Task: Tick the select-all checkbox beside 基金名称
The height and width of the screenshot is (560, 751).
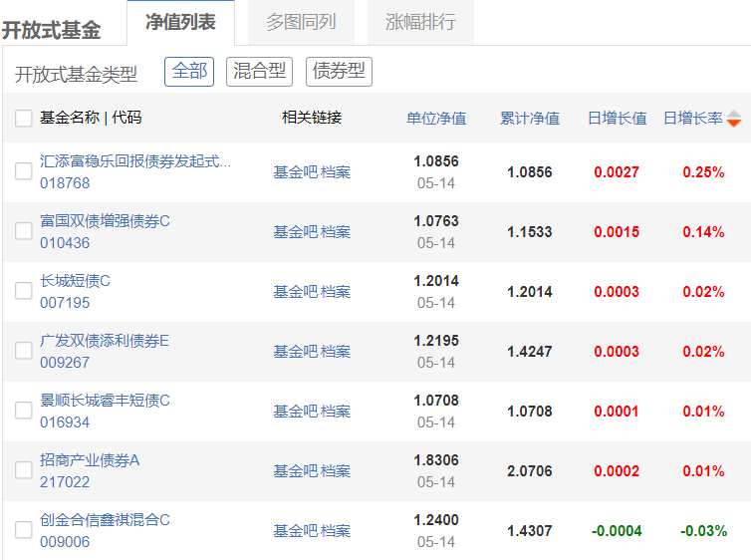Action: 24,118
